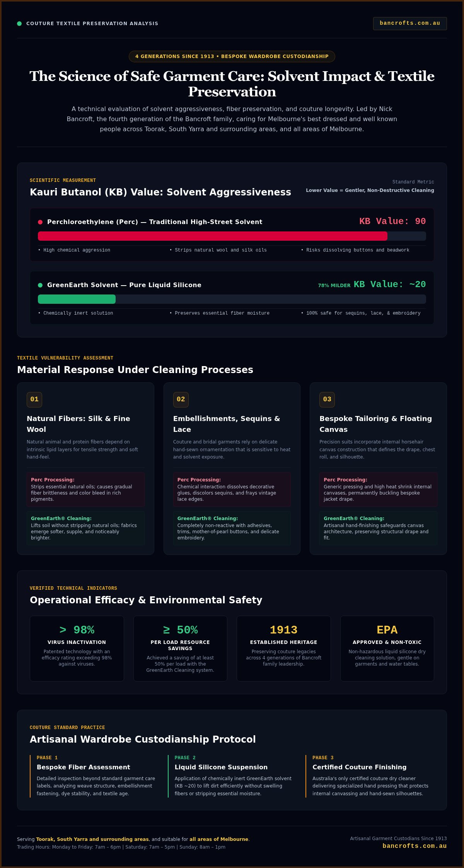Click the 'Risks dissolving buttons and beadwork' bullet

coord(355,250)
